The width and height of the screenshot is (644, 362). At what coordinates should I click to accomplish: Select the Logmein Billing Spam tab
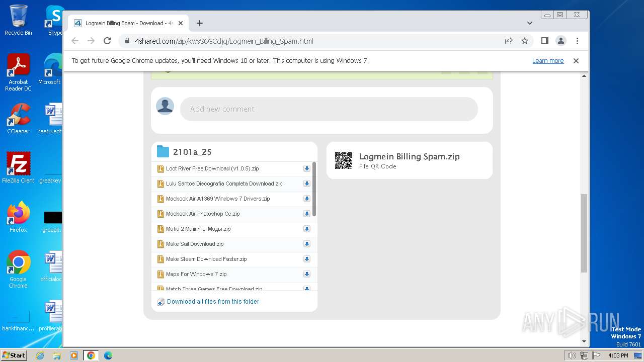[128, 23]
